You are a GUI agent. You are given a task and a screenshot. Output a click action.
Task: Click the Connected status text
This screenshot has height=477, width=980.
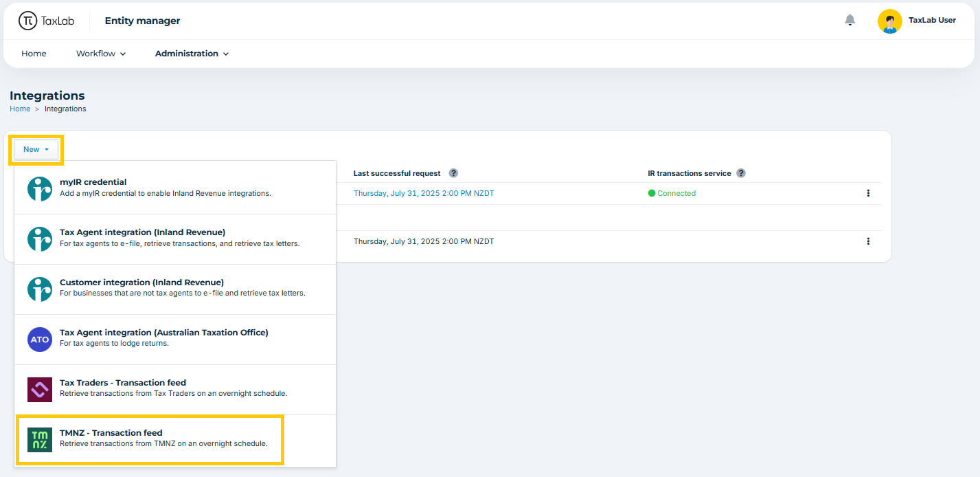(676, 193)
